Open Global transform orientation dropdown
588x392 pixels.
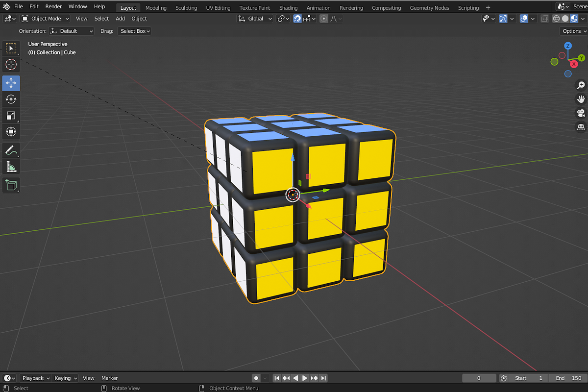pyautogui.click(x=256, y=19)
